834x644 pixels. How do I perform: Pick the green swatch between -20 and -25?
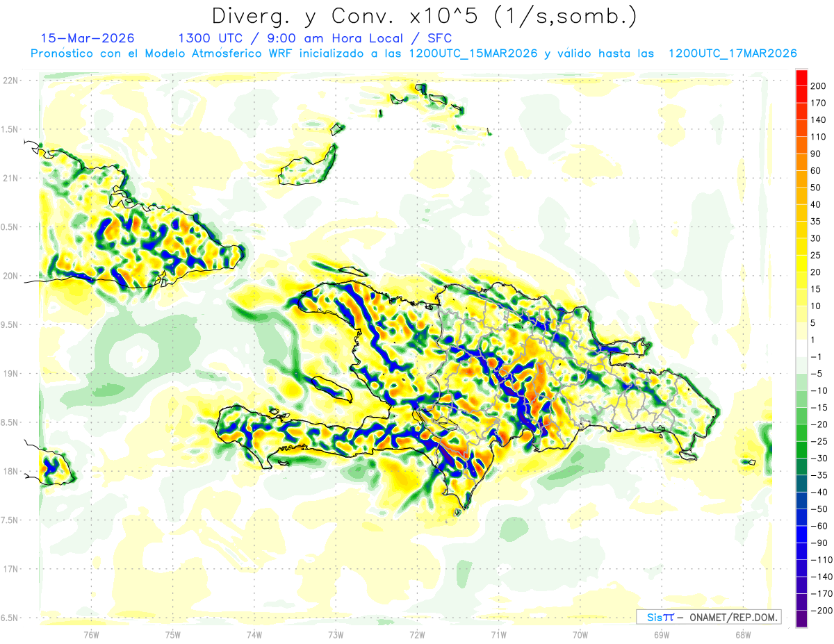coord(801,433)
